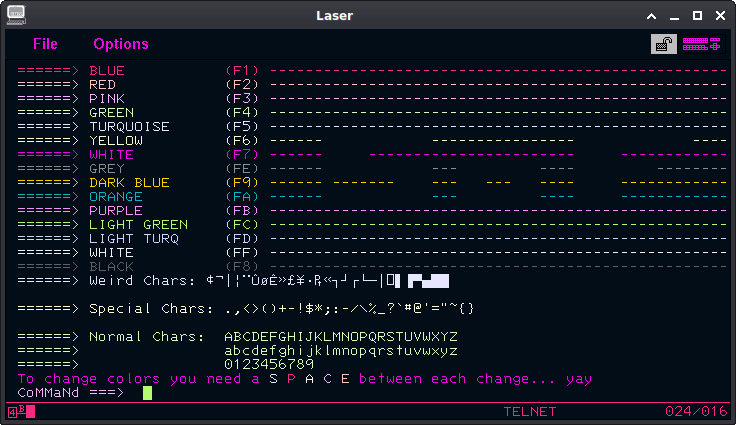
Task: Click the (F4) key label
Action: point(242,113)
